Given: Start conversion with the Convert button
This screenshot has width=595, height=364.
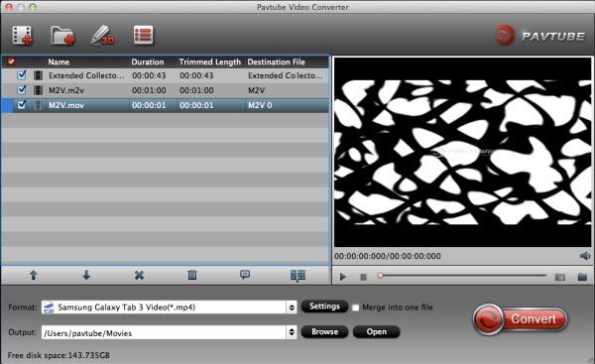Looking at the screenshot, I should (x=521, y=319).
